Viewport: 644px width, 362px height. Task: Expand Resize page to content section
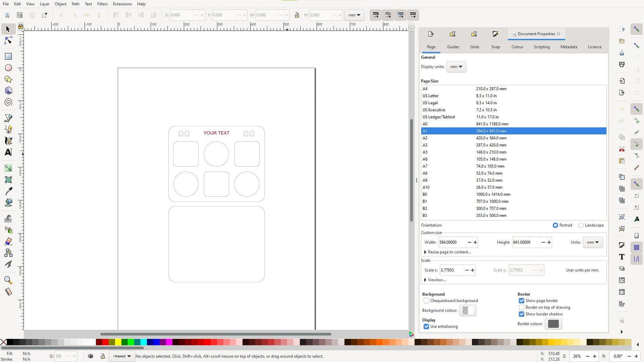(x=448, y=252)
